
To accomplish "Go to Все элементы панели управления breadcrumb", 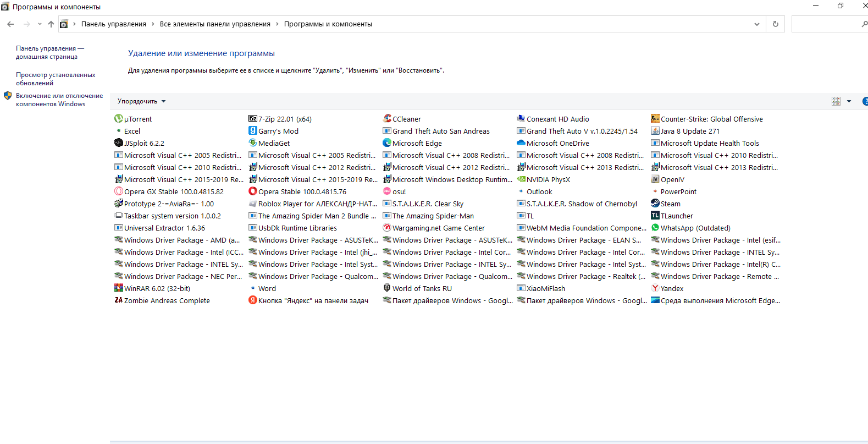I will 215,24.
